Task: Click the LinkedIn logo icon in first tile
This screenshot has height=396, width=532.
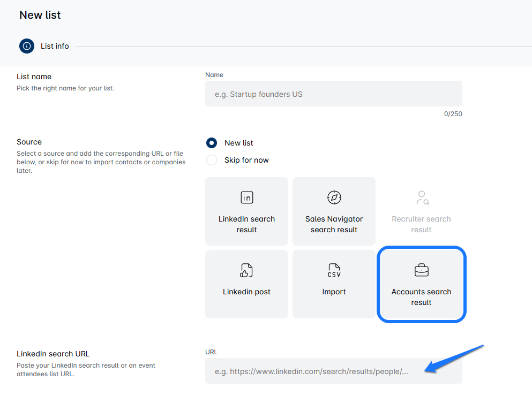Action: (246, 197)
